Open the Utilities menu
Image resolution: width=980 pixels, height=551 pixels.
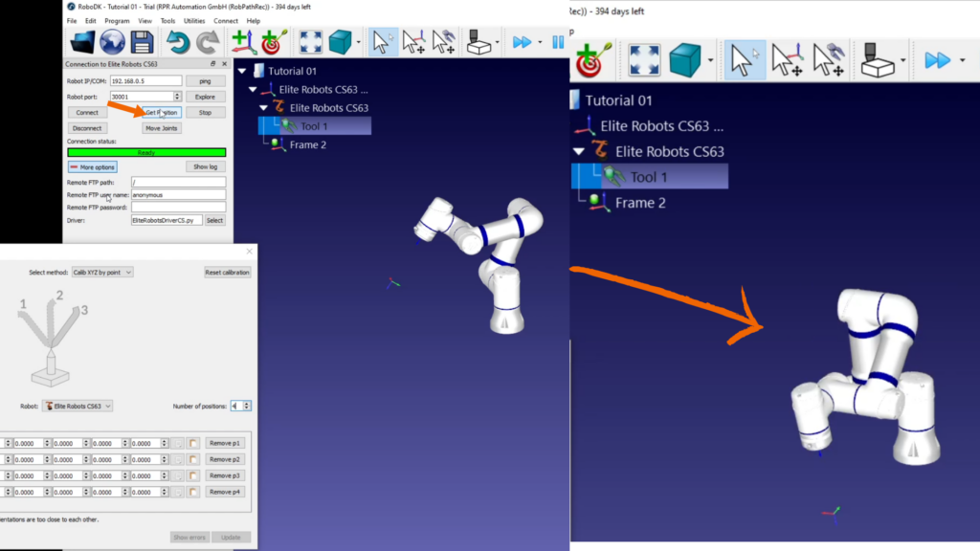tap(194, 21)
